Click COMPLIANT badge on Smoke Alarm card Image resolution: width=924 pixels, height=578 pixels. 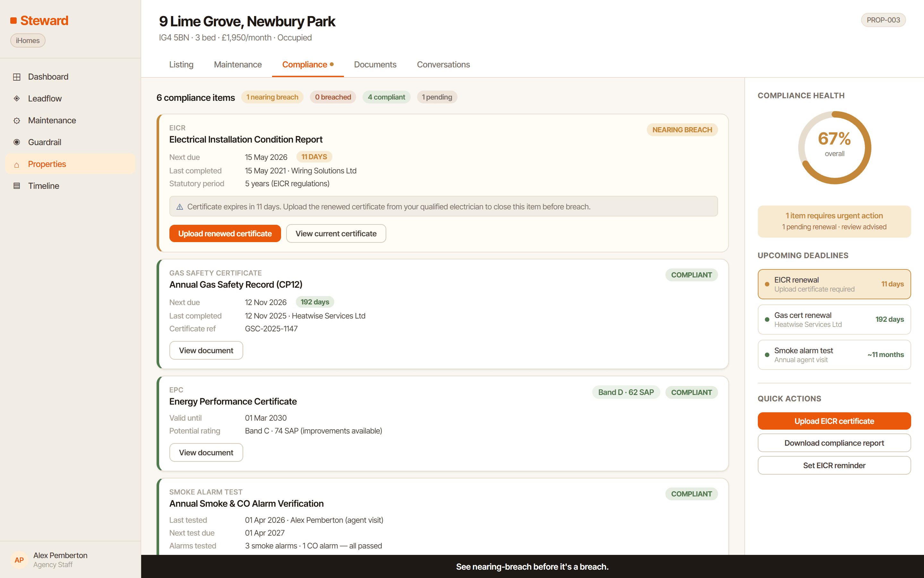pyautogui.click(x=691, y=494)
